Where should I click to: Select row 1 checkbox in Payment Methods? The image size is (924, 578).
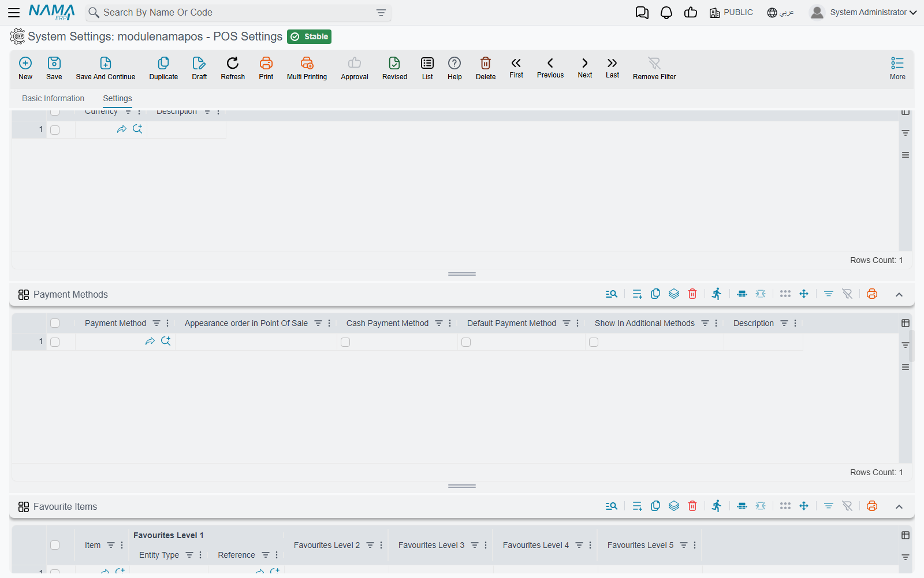pyautogui.click(x=55, y=342)
